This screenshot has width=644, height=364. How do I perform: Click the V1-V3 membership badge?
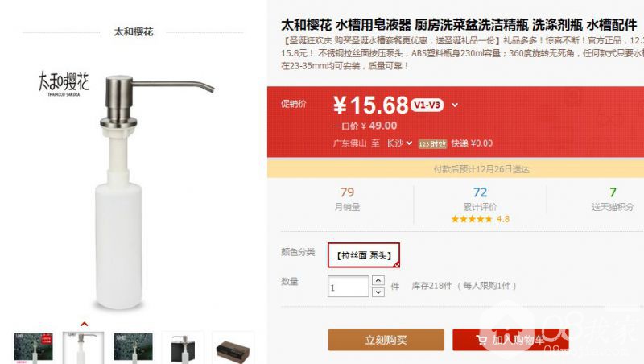coord(427,105)
